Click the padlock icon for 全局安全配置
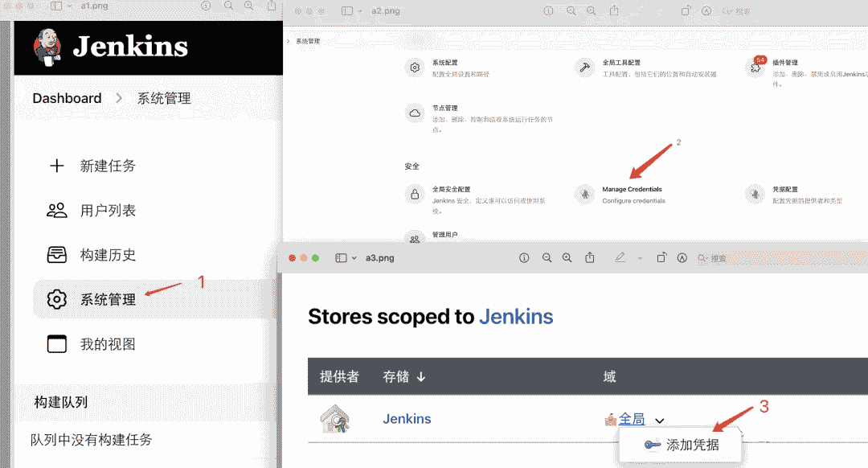This screenshot has width=868, height=468. coord(415,194)
